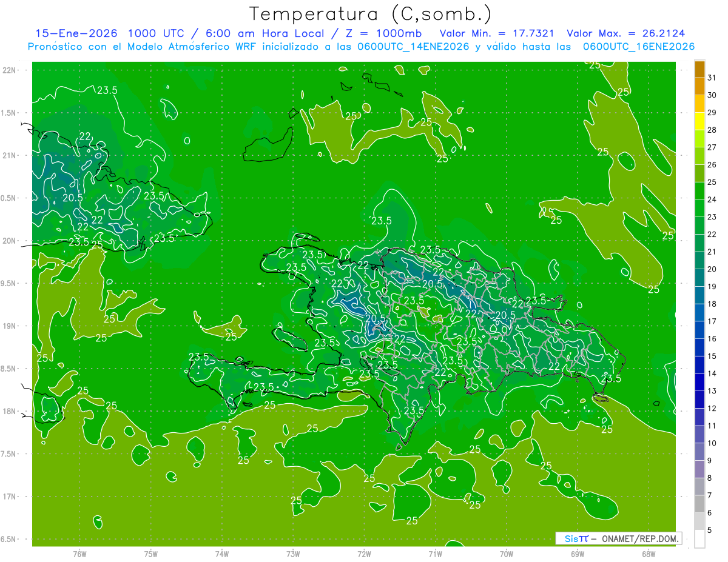Click the color legend value "30"
Screen dimensions: 728x562
tap(712, 95)
